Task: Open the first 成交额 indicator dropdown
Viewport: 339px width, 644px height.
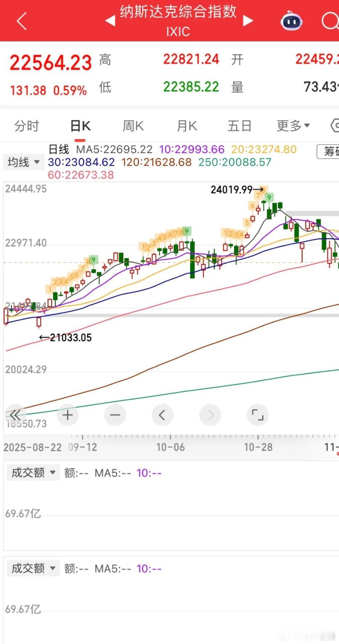Action: [x=33, y=472]
